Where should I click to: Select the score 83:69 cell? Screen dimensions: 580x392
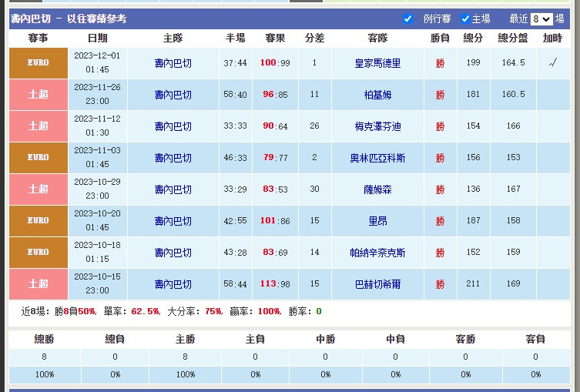tap(275, 252)
